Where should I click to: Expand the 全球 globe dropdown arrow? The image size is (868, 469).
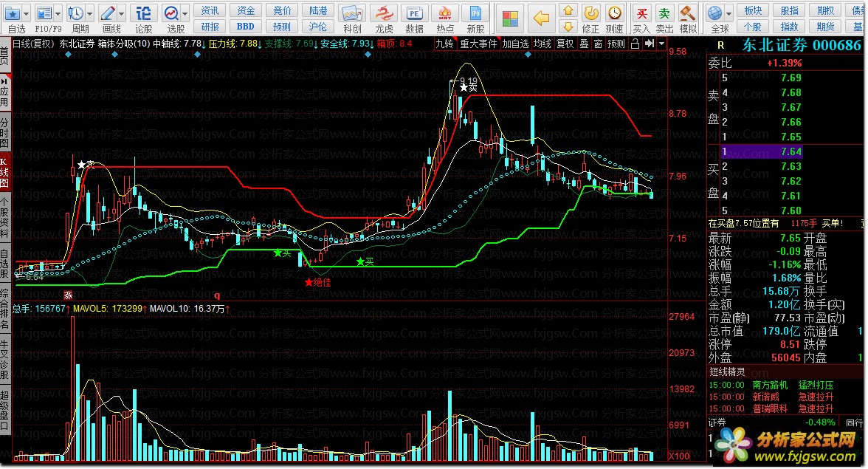(729, 14)
